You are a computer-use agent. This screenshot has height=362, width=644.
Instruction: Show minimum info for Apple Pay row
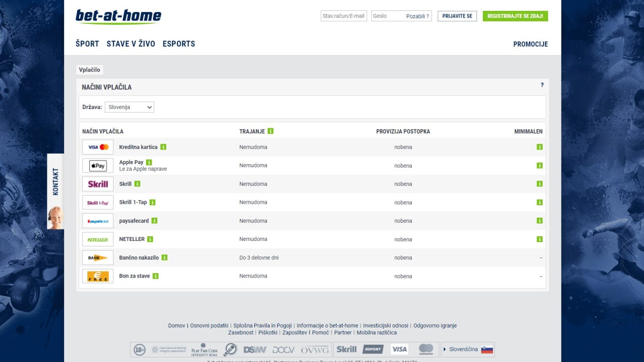click(540, 166)
